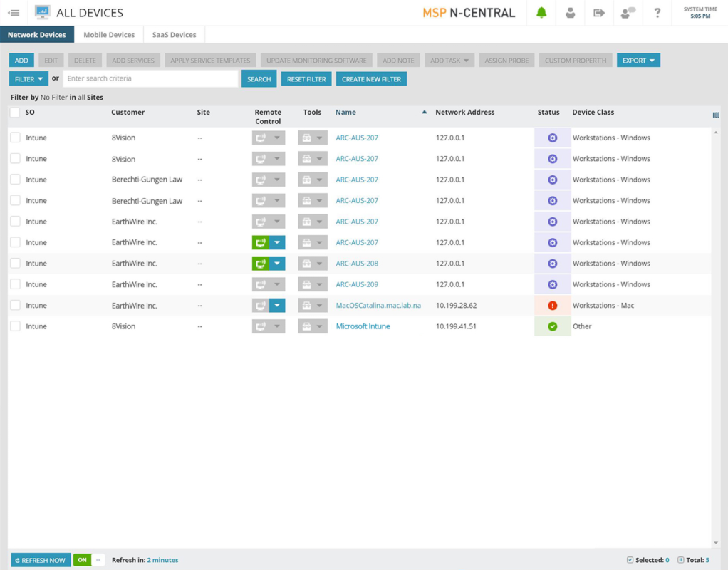Switch to SaaS Devices tab
Image resolution: width=728 pixels, height=570 pixels.
[x=174, y=35]
